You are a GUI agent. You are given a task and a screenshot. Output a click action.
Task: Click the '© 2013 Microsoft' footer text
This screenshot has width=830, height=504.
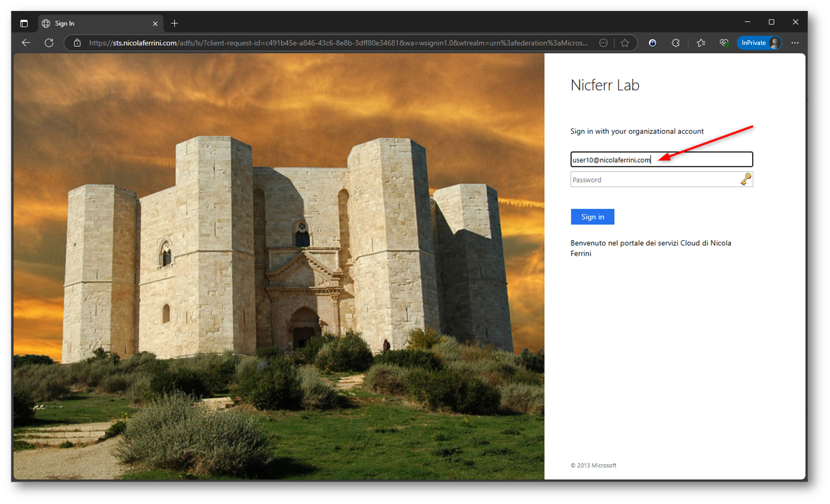(x=593, y=465)
